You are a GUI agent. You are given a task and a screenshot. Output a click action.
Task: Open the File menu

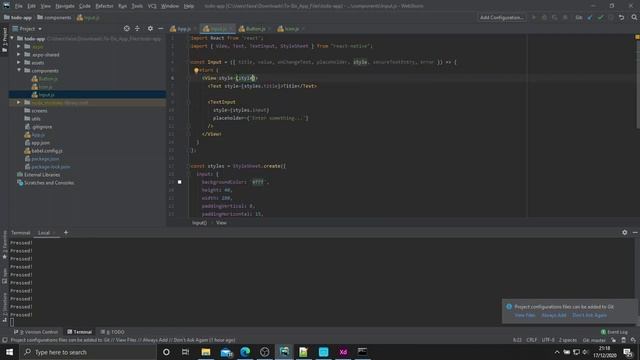[19, 6]
